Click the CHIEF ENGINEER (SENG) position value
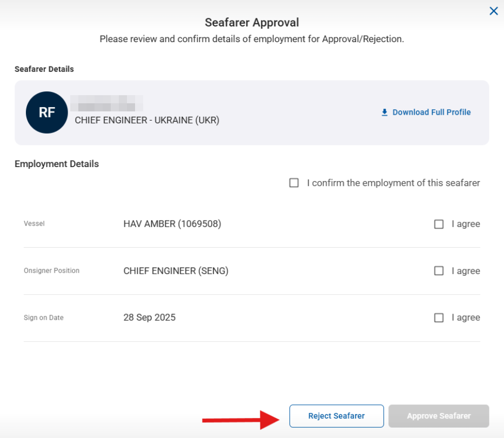Viewport: 504px width, 438px height. 176,271
